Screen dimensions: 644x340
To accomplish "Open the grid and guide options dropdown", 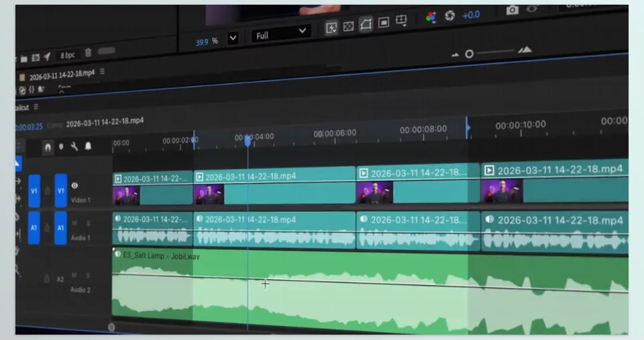I will (401, 21).
